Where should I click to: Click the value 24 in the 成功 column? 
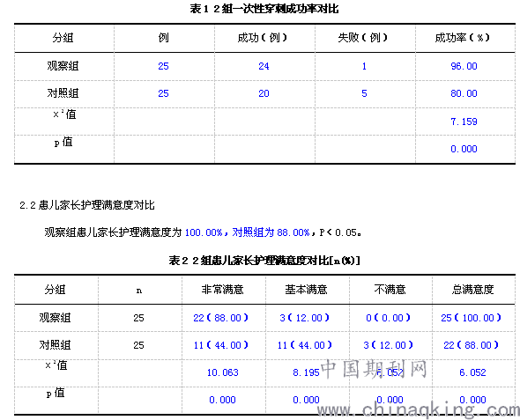[x=264, y=66]
